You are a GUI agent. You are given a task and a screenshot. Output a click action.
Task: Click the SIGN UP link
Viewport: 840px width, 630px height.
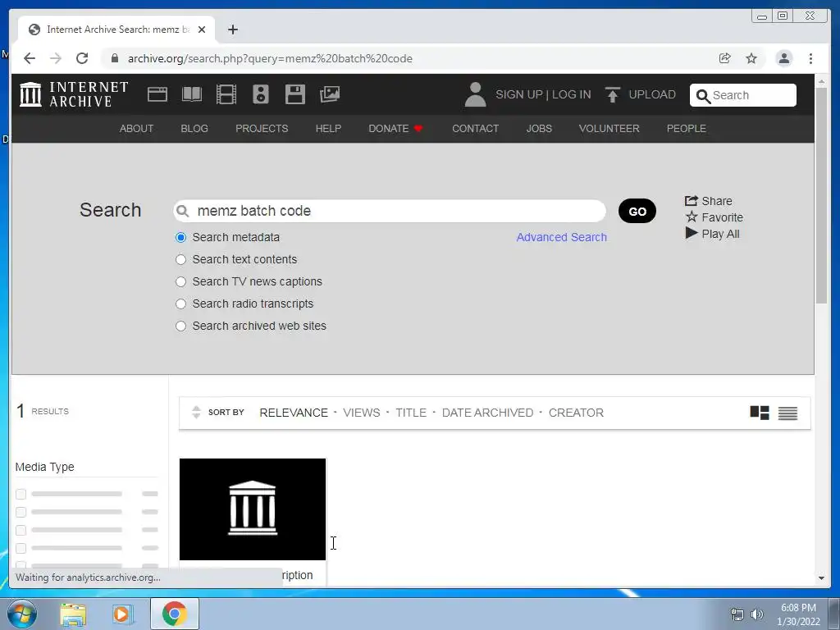(519, 95)
